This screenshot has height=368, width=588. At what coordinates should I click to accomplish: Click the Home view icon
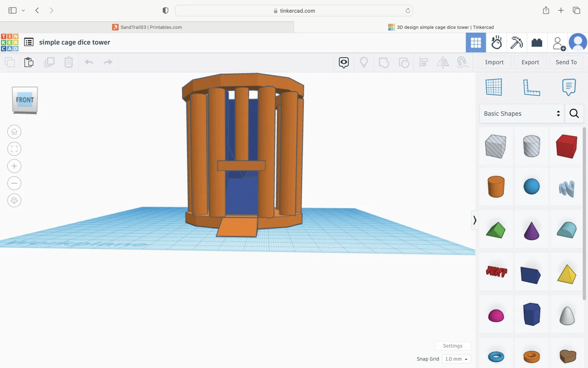(14, 132)
